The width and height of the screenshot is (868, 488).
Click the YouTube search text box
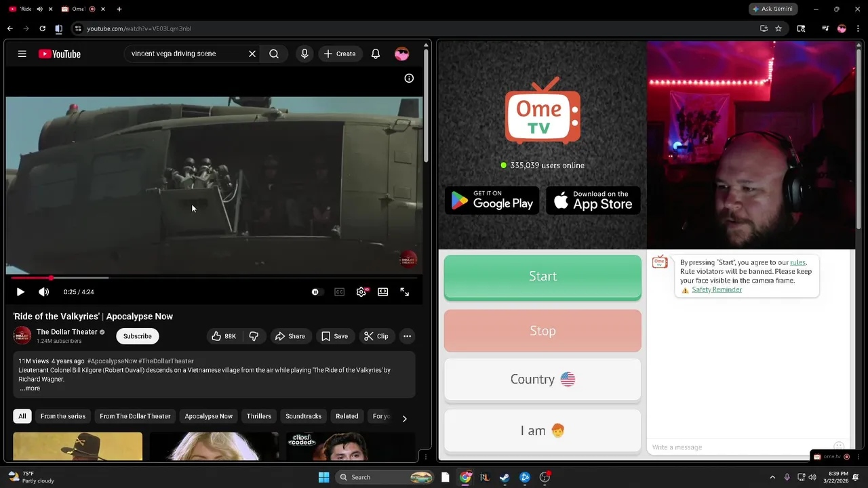click(186, 54)
